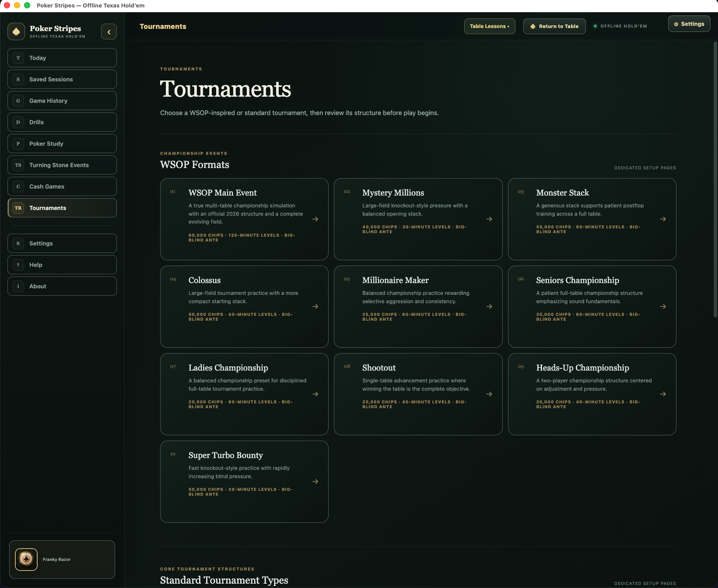Viewport: 718px width, 588px height.
Task: Open the WSOP Main Event card
Action: point(244,219)
